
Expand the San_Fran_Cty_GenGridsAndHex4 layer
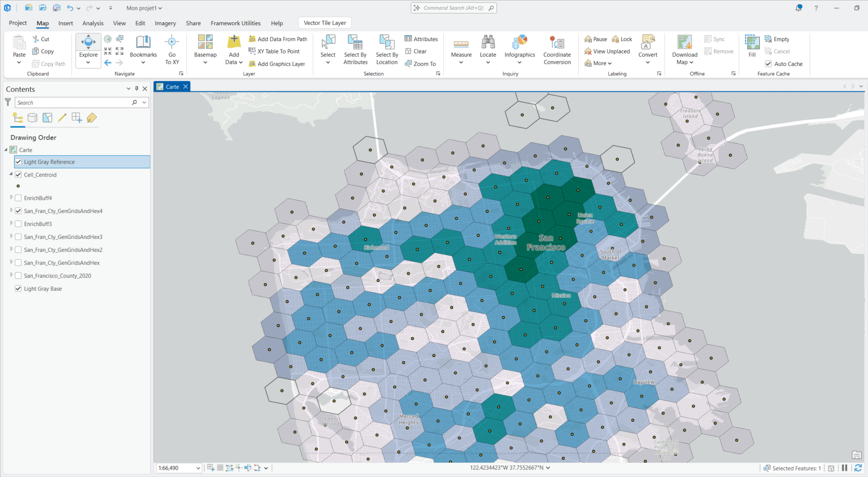(11, 211)
